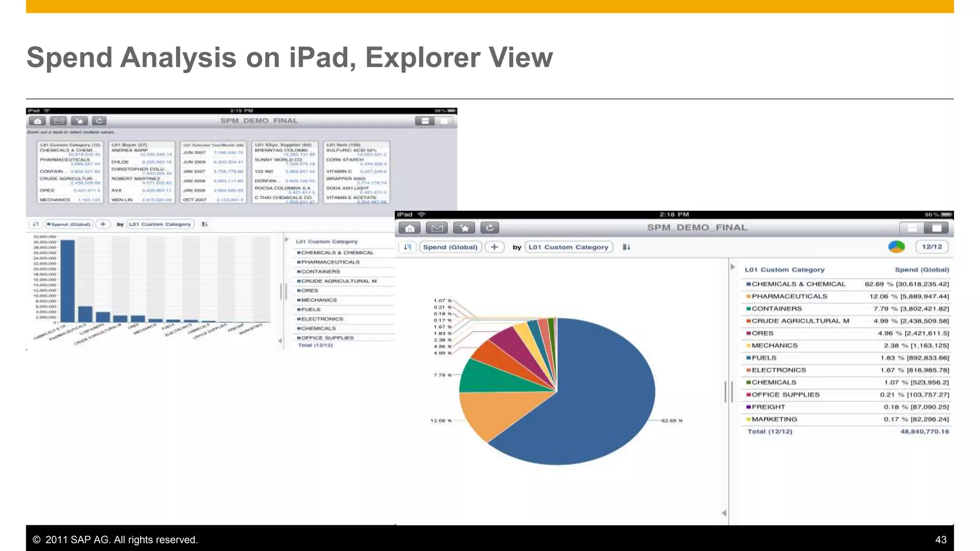
Task: Tap the orange swatch beside PHARMACEUTICALS in pie legend
Action: point(748,297)
